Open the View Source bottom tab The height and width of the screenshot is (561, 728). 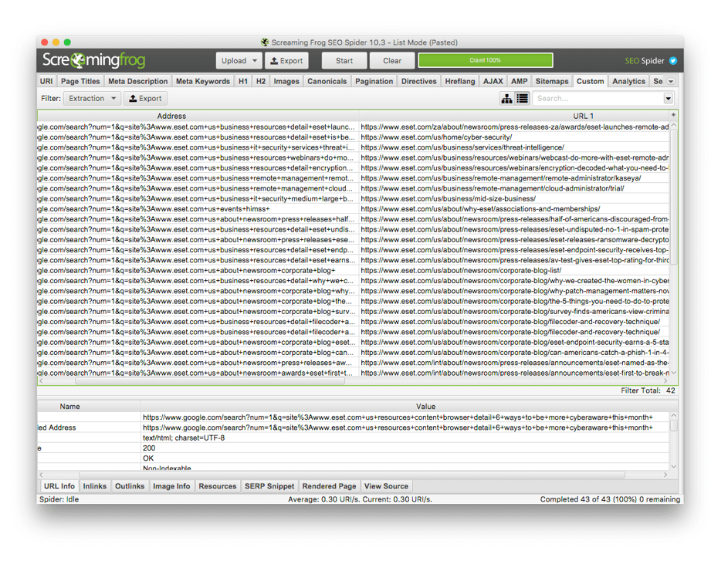click(386, 486)
